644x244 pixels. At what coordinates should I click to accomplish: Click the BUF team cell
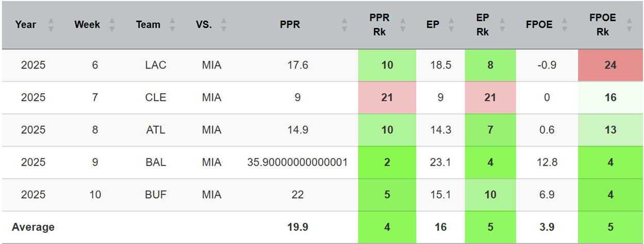pyautogui.click(x=155, y=195)
